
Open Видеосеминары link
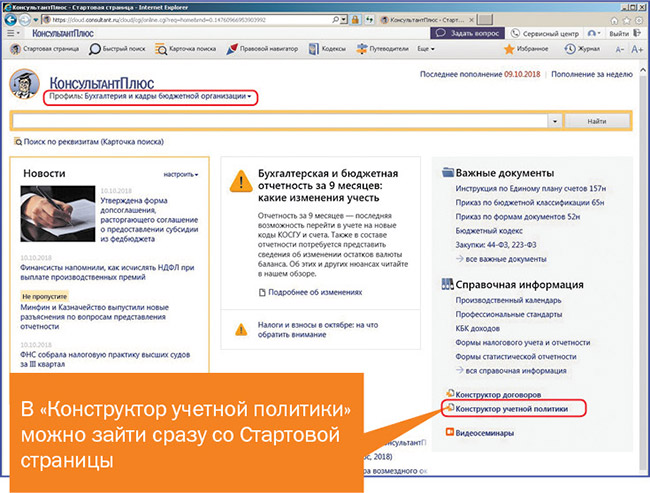click(480, 433)
